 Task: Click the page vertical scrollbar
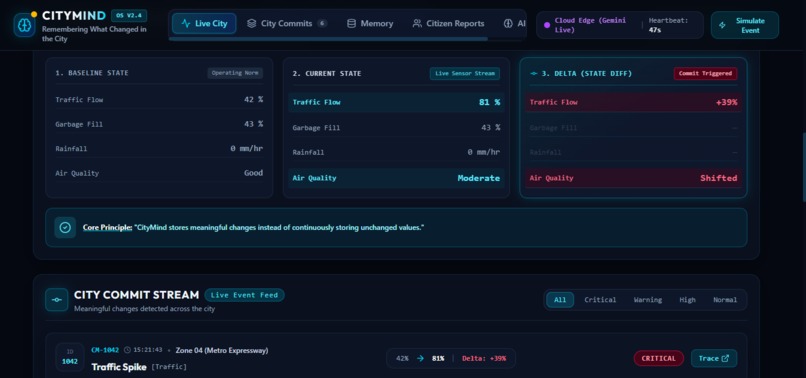coord(803,167)
